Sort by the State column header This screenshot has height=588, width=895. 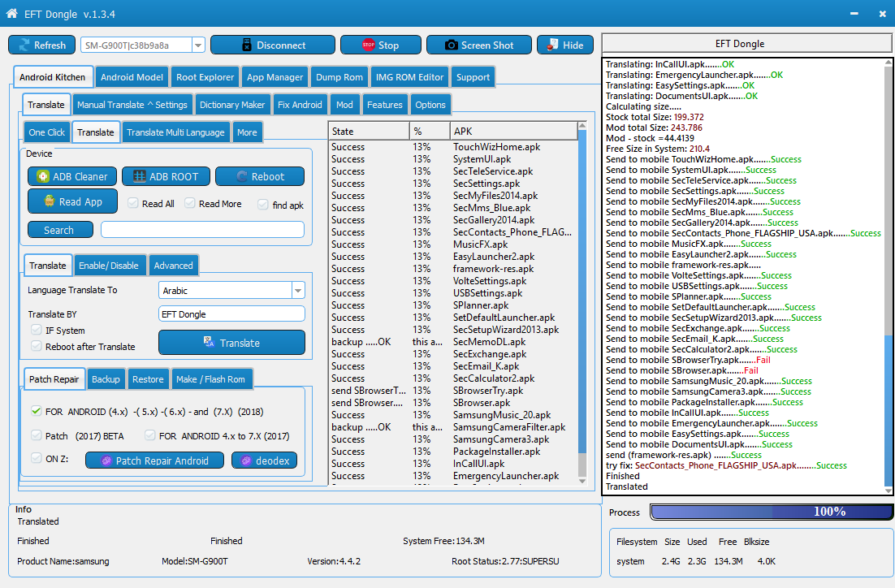[369, 132]
